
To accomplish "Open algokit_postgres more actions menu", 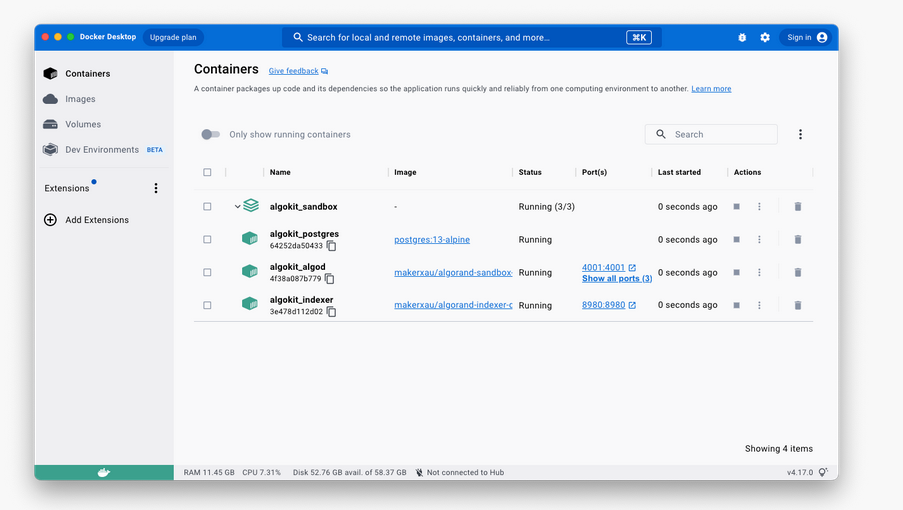I will tap(759, 239).
